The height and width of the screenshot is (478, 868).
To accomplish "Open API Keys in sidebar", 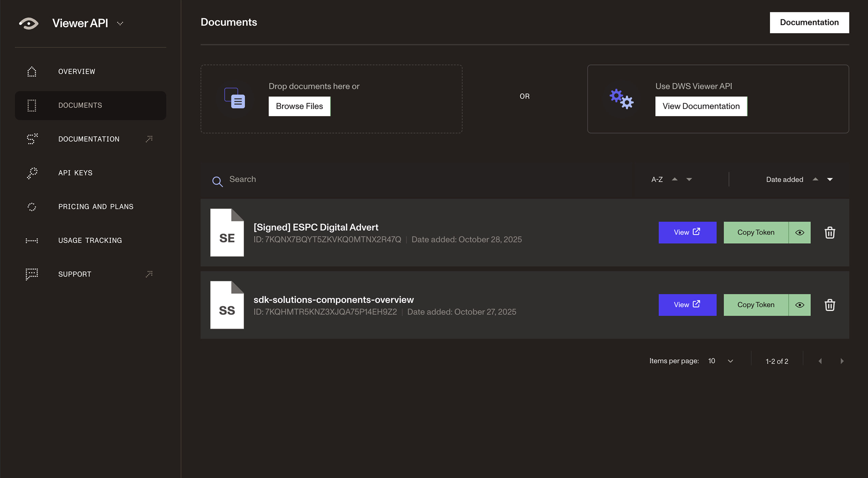I will pyautogui.click(x=75, y=173).
